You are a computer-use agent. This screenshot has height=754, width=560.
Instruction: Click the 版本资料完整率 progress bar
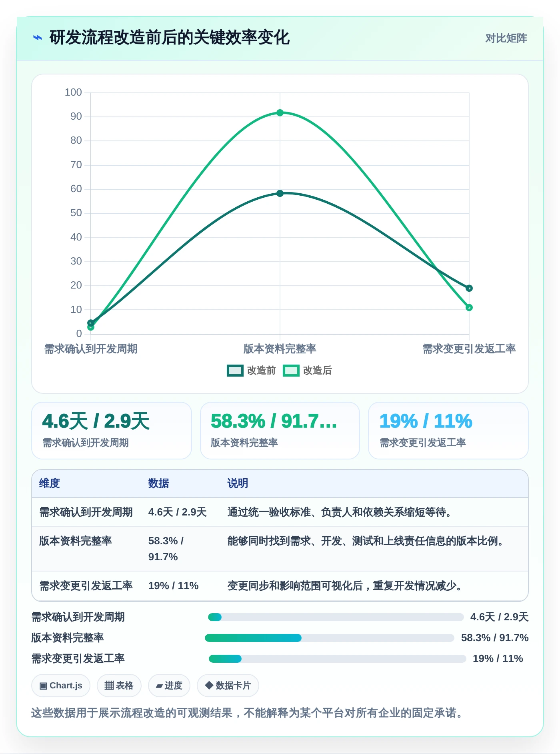coord(330,638)
